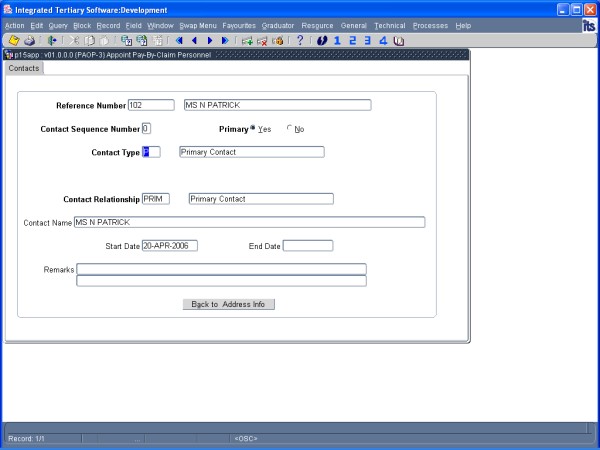Viewport: 600px width, 450px height.
Task: Click the Contact Sequence Number field
Action: click(x=146, y=128)
